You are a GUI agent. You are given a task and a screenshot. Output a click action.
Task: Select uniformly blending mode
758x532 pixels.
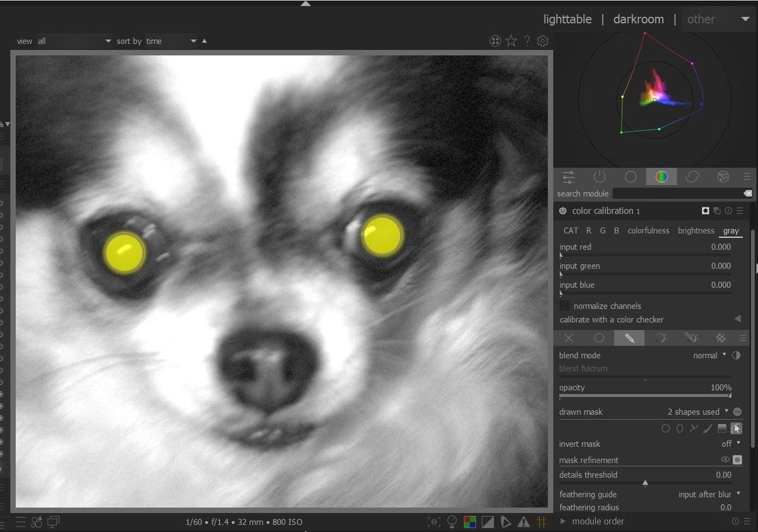(x=599, y=338)
